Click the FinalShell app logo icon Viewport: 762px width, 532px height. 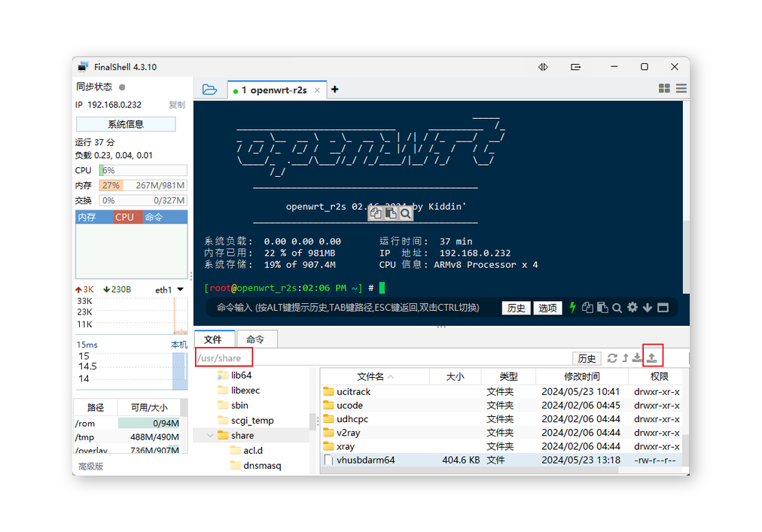click(83, 66)
